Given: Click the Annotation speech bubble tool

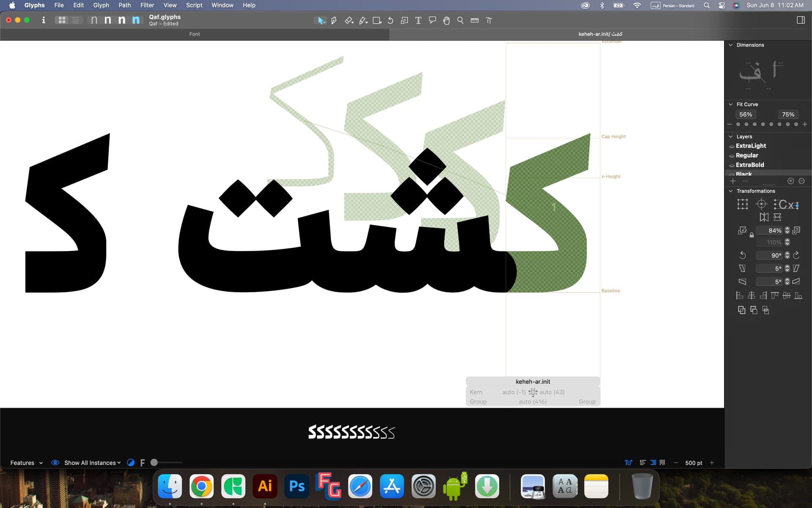Looking at the screenshot, I should point(432,20).
